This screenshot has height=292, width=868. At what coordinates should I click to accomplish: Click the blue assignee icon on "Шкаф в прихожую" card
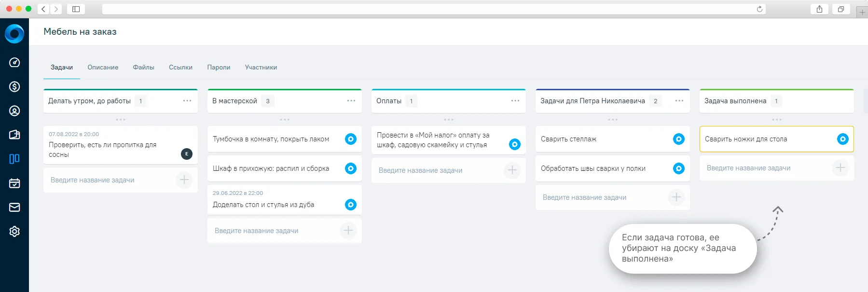(351, 168)
